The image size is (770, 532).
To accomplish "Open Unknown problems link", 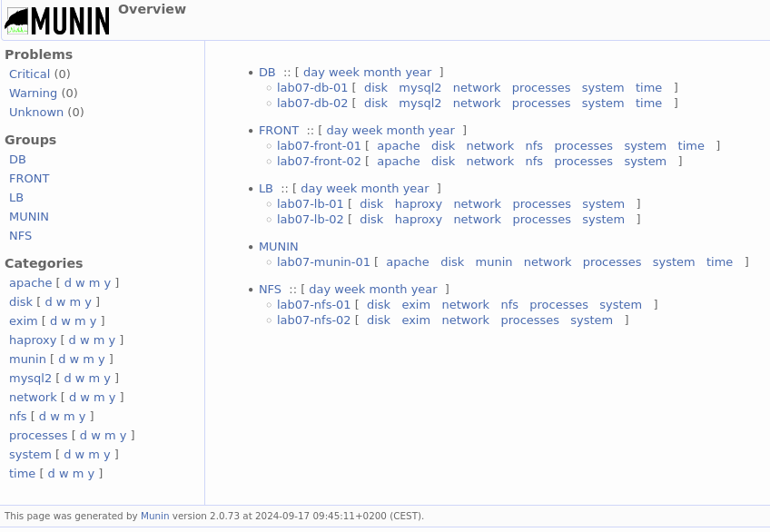I will (x=36, y=113).
